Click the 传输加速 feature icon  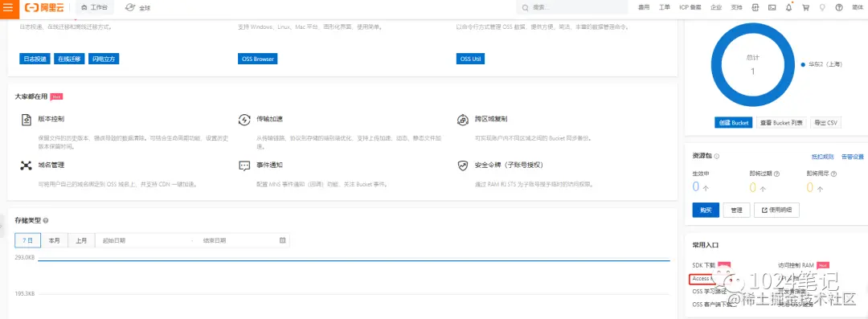[244, 120]
